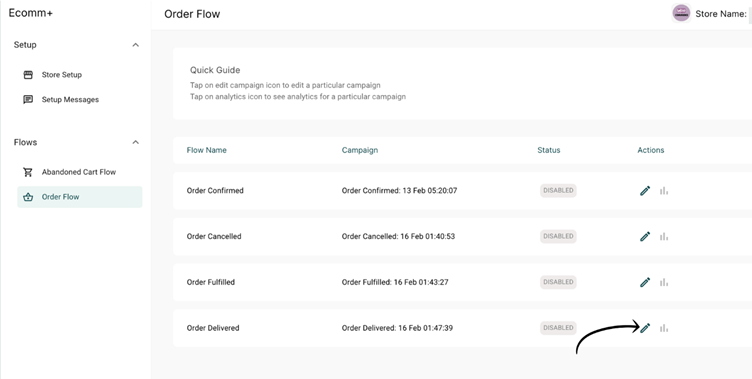Select Order Flow sidebar item
Viewport: 752px width, 379px height.
click(80, 197)
